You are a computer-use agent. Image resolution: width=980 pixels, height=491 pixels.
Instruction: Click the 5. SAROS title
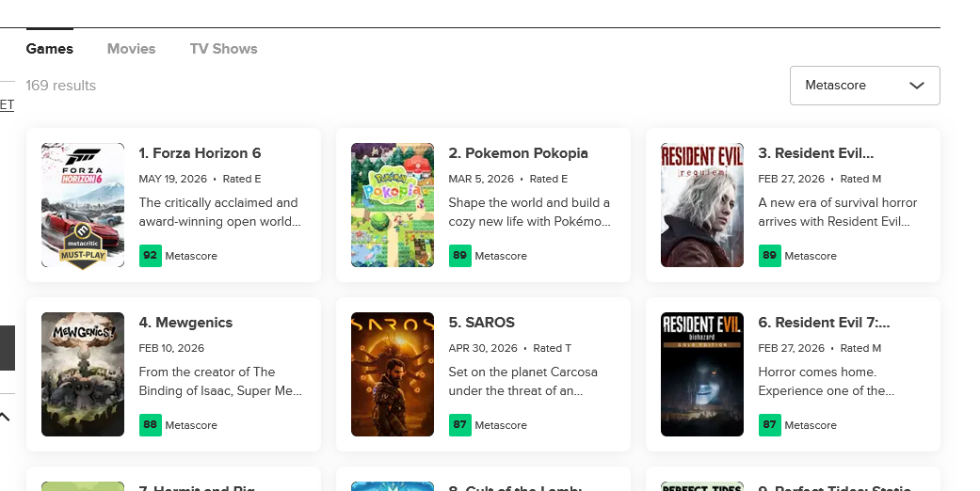(x=482, y=323)
